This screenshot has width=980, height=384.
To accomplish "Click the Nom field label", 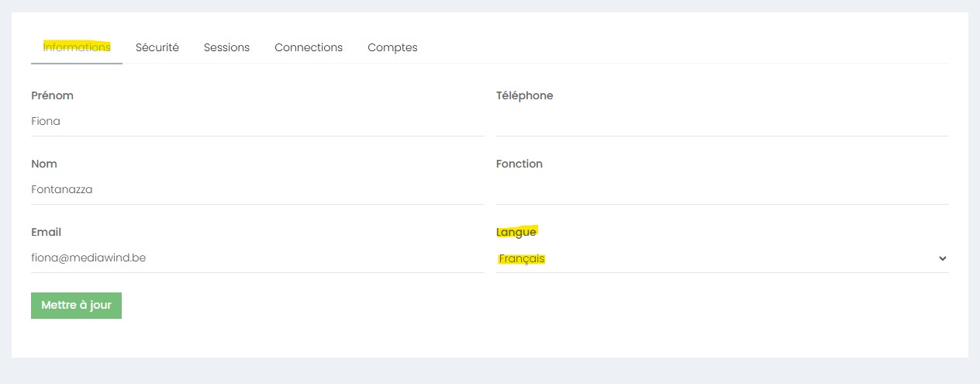I will click(44, 164).
